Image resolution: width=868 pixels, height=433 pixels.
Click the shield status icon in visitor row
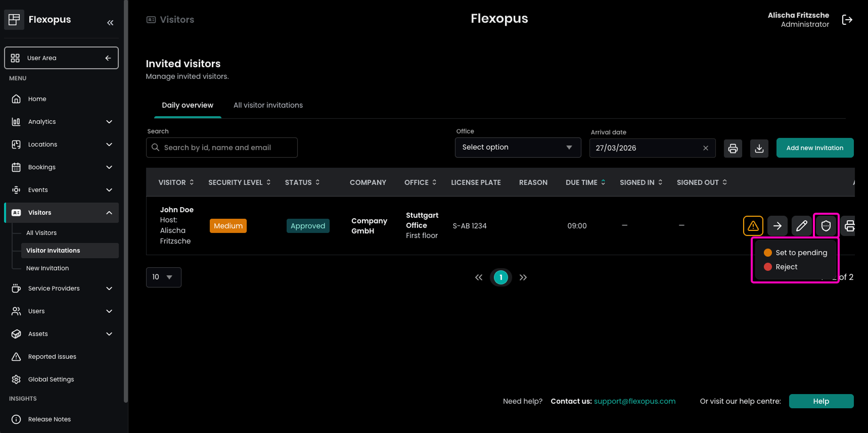coord(826,226)
